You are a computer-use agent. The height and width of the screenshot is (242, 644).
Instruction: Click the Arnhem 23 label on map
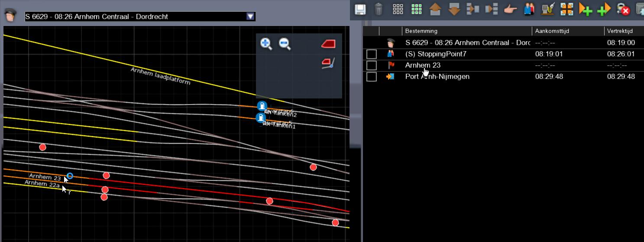pos(45,177)
